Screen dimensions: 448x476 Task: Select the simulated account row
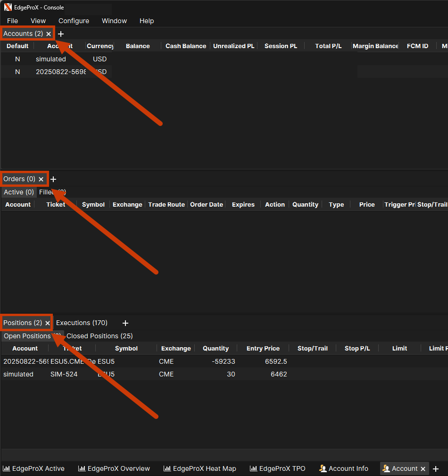[51, 59]
